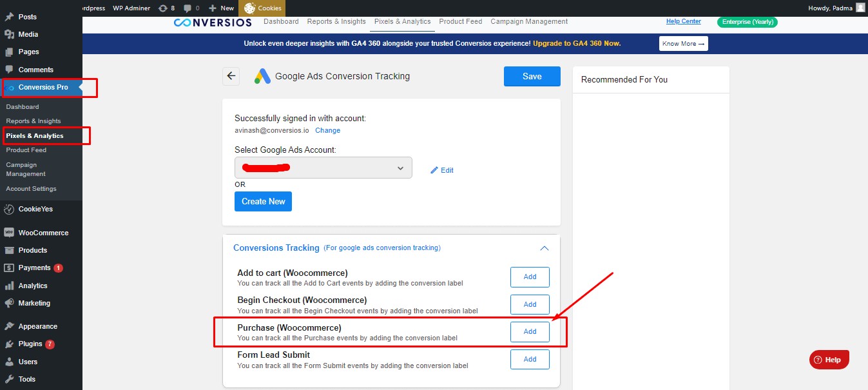
Task: Click the CookieYes sidebar icon
Action: coord(9,209)
